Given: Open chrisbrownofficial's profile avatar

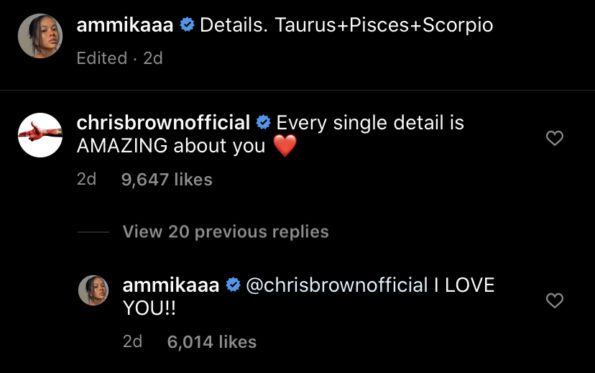Looking at the screenshot, I should point(40,135).
